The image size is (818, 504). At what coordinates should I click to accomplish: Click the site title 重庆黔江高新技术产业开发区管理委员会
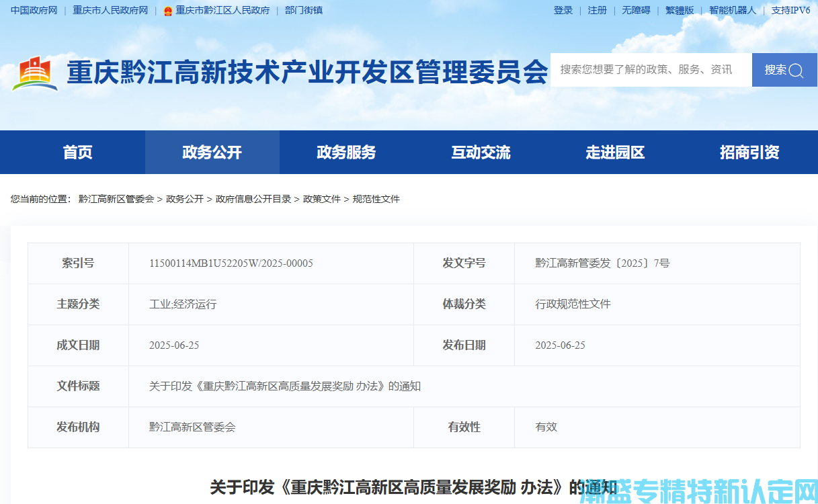307,72
